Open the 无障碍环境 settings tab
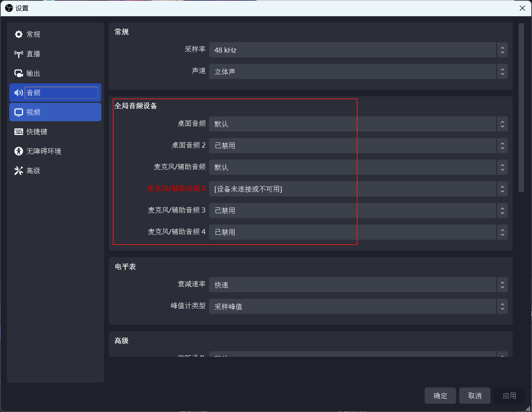The width and height of the screenshot is (532, 412). pos(55,151)
